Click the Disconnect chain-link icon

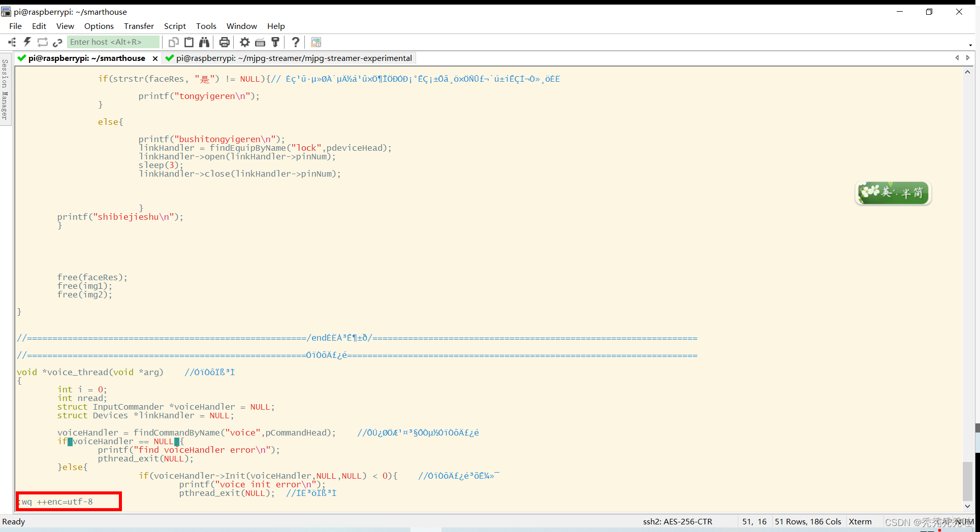pos(57,42)
